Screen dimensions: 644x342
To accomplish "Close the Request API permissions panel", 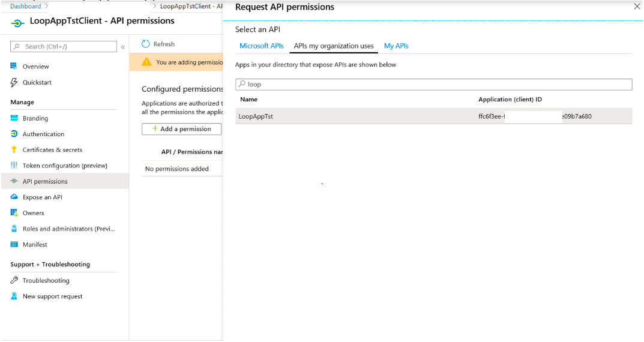I will 637,7.
